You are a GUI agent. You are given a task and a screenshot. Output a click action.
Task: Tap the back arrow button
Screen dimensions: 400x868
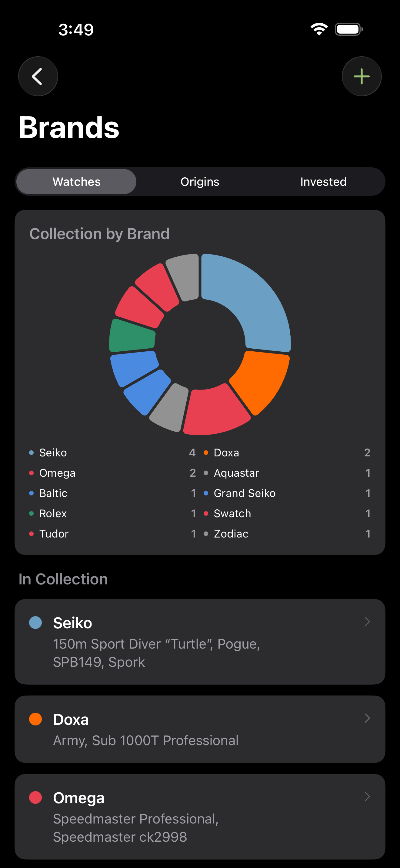point(38,77)
